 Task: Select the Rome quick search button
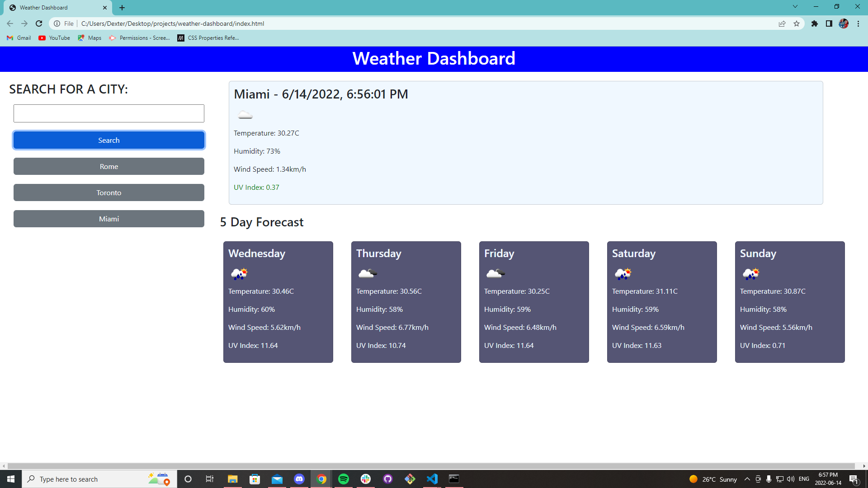point(108,166)
